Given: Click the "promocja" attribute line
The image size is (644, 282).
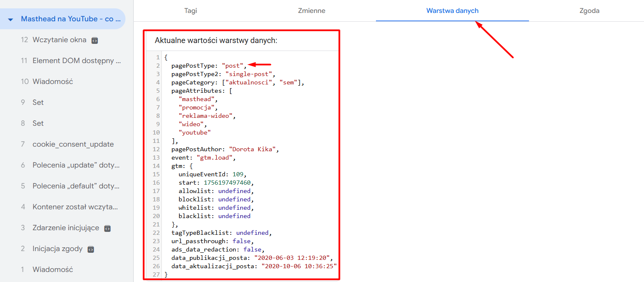Looking at the screenshot, I should tap(198, 107).
